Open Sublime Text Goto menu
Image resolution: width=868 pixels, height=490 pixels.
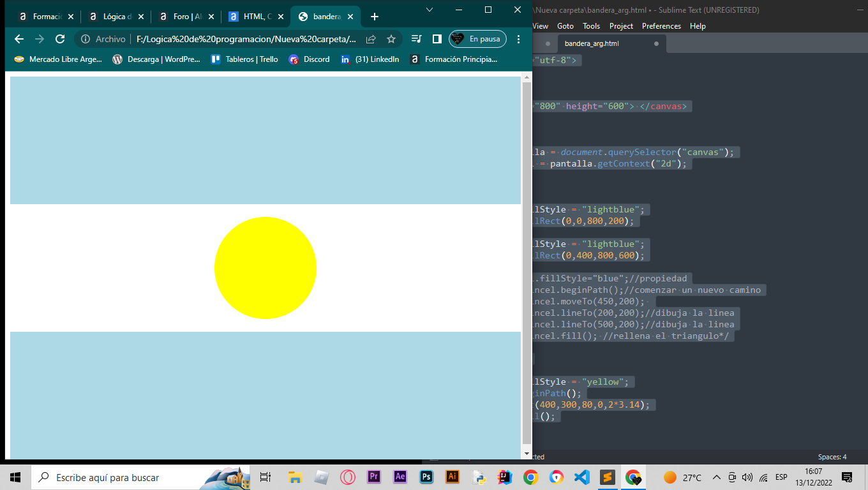[x=565, y=26]
